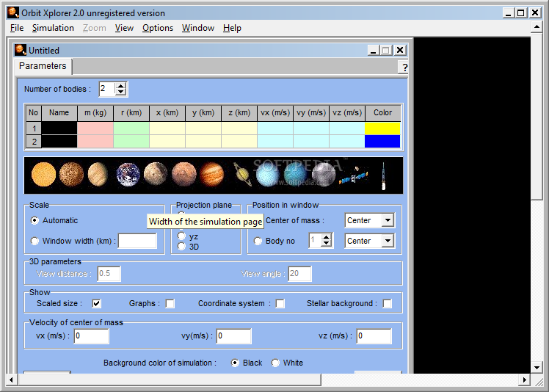Screen dimensions: 549x392
Task: Enable the Stellar background checkbox
Action: tap(388, 303)
